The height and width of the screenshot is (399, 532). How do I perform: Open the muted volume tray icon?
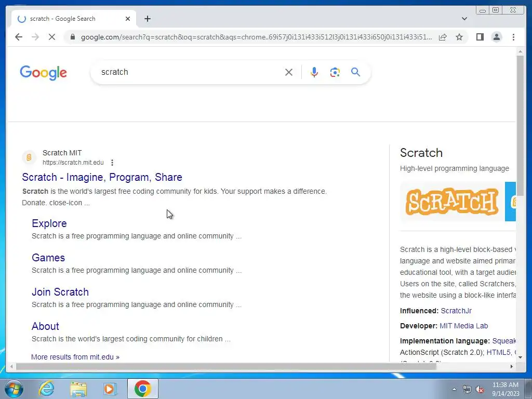click(x=480, y=389)
